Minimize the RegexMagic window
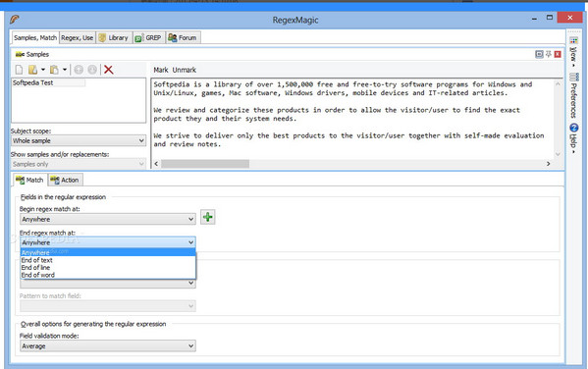 tap(534, 19)
